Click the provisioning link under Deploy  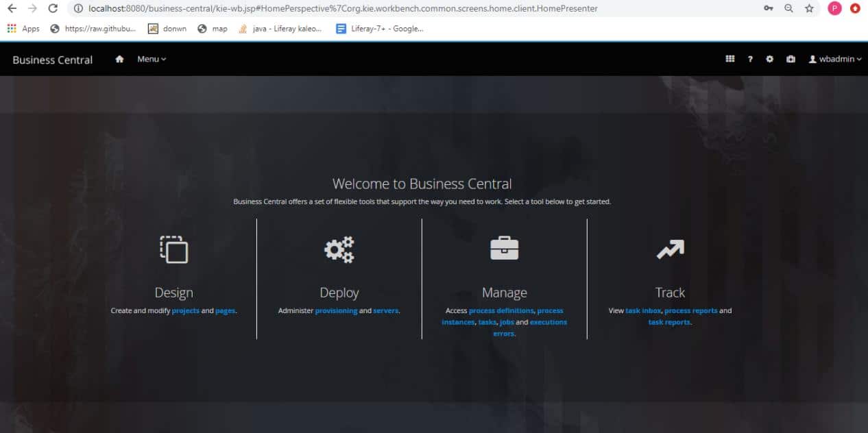(336, 310)
